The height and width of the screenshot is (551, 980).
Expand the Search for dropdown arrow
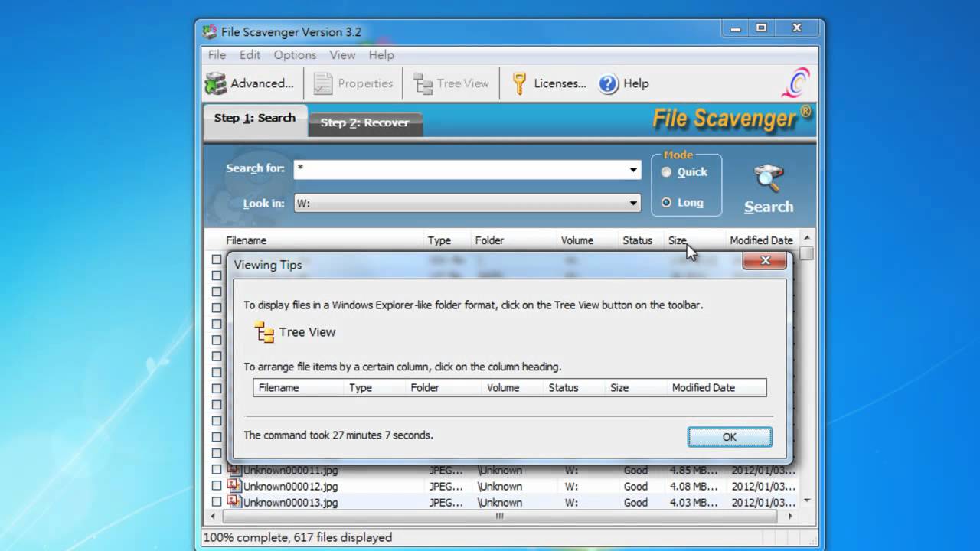tap(633, 170)
